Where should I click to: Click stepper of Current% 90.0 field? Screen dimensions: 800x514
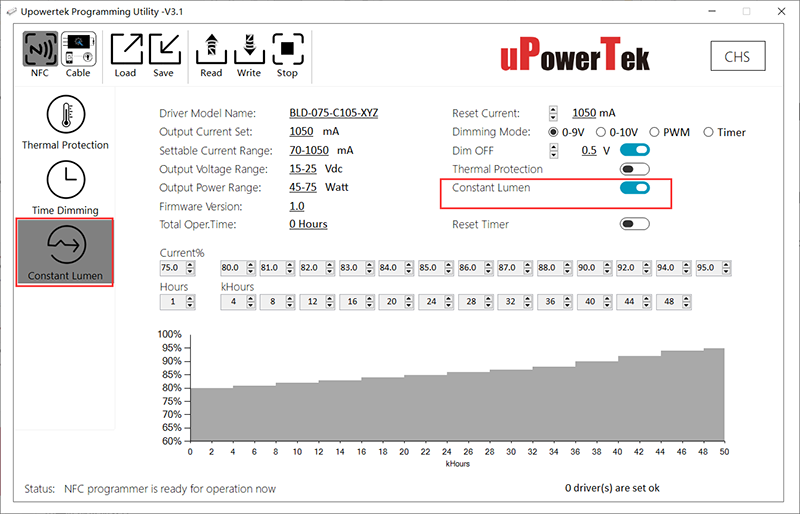[x=607, y=267]
